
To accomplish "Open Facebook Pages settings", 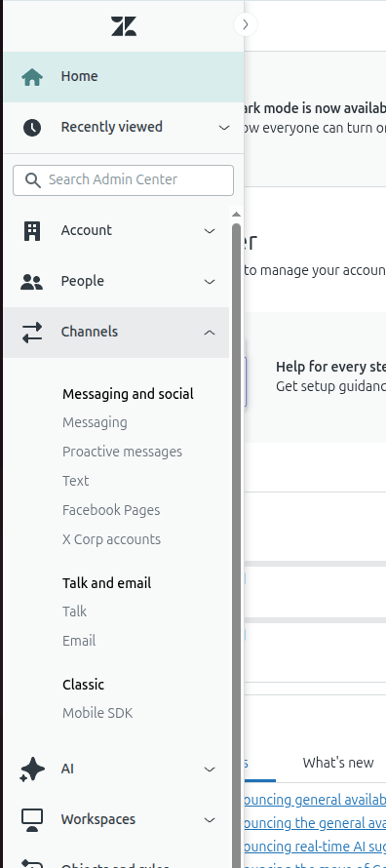I will (x=111, y=510).
